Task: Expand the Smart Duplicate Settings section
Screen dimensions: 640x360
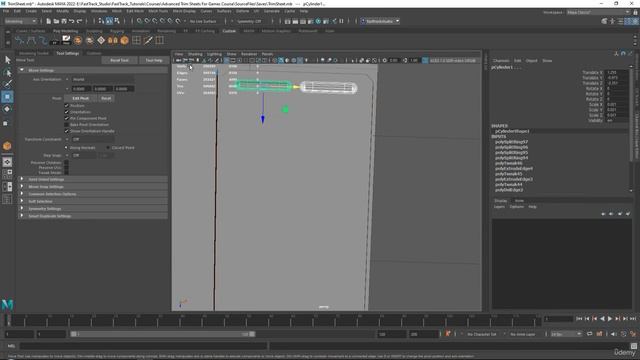Action: coord(93,216)
